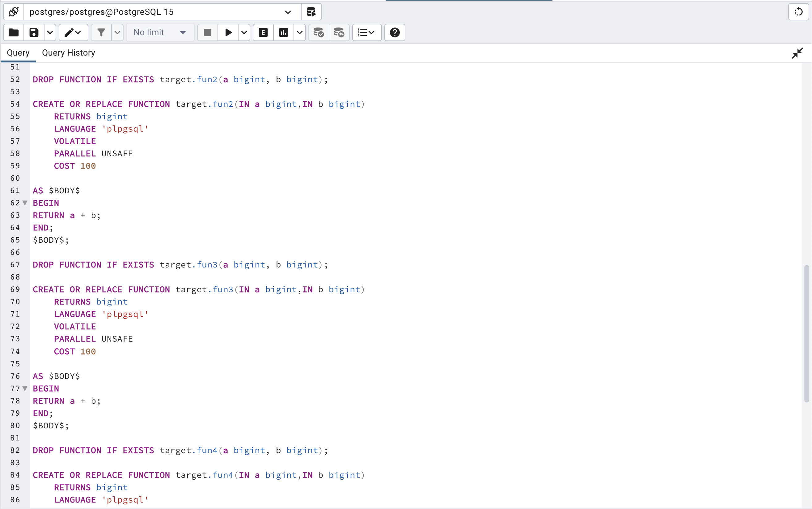812x509 pixels.
Task: Open the No limit rows dropdown
Action: 160,33
